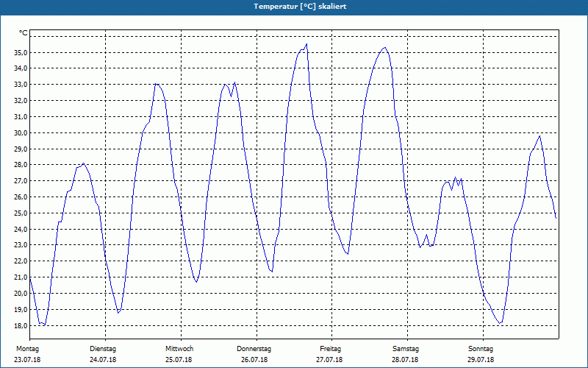Click the 32,0 y-axis label
This screenshot has width=588, height=368.
coord(21,101)
